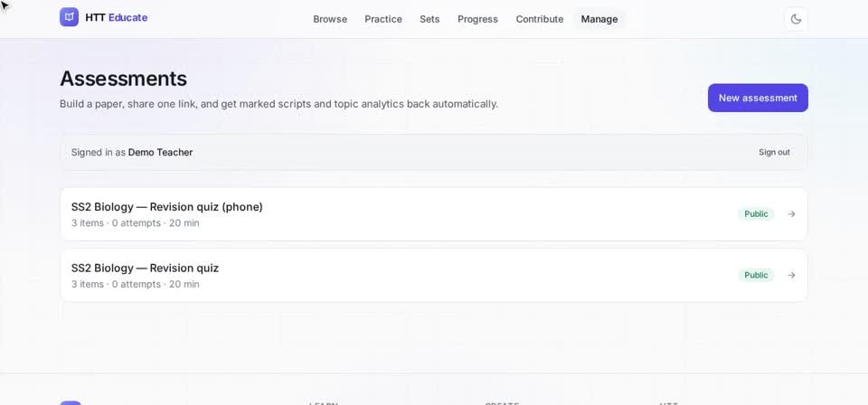Go to the Browse nav item
The height and width of the screenshot is (405, 868).
pos(330,19)
